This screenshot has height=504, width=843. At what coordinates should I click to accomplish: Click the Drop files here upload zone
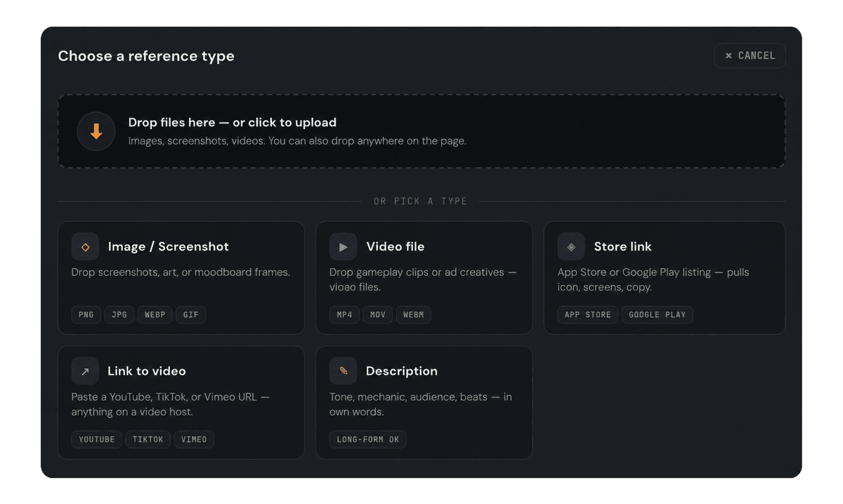point(421,131)
